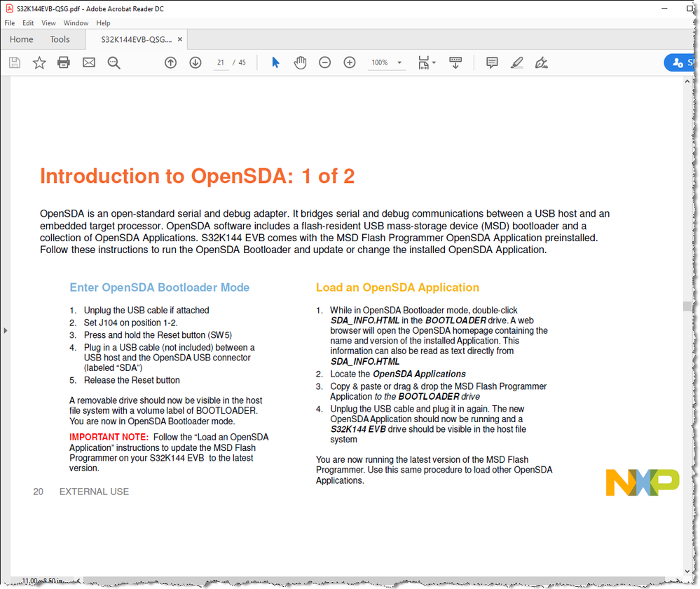700x589 pixels.
Task: Click the Email file icon
Action: [x=88, y=62]
